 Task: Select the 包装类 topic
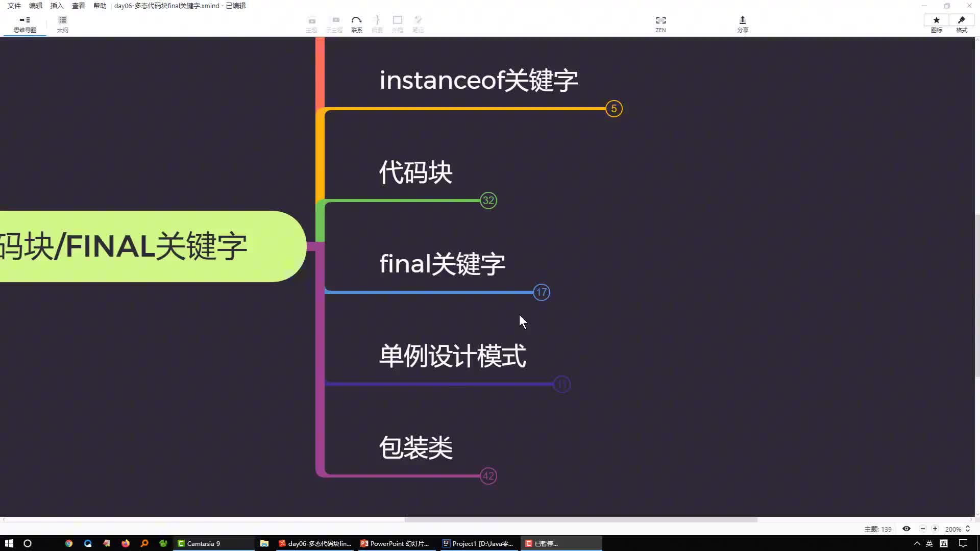tap(415, 448)
